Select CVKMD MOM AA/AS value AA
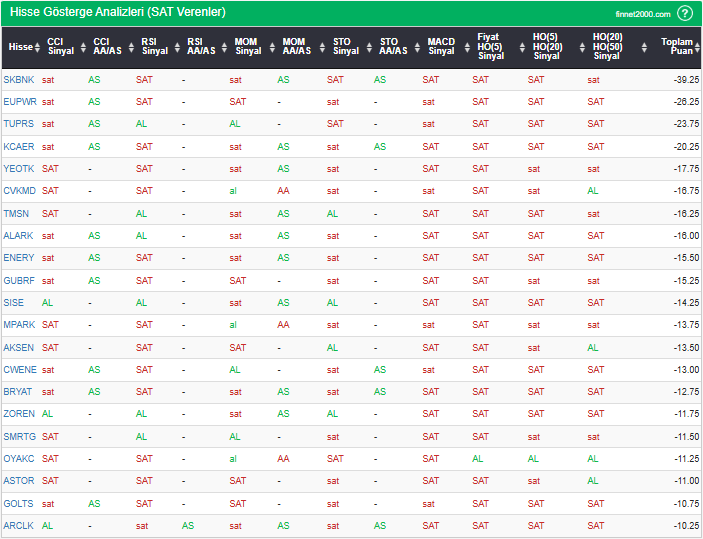 (283, 191)
